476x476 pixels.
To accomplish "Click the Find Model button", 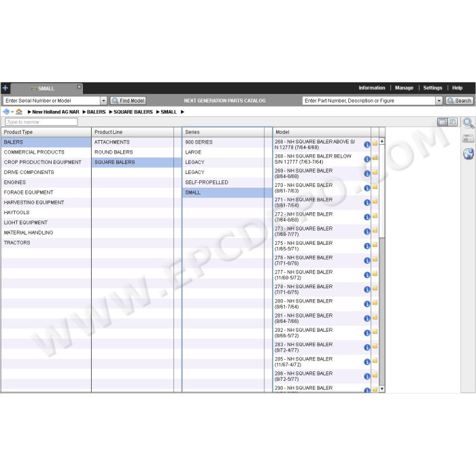I will coord(128,101).
